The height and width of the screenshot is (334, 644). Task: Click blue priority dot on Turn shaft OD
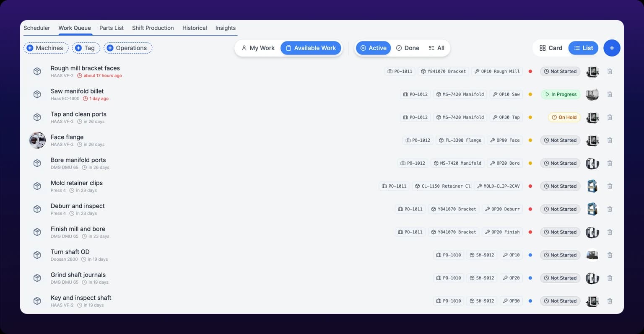pos(530,255)
